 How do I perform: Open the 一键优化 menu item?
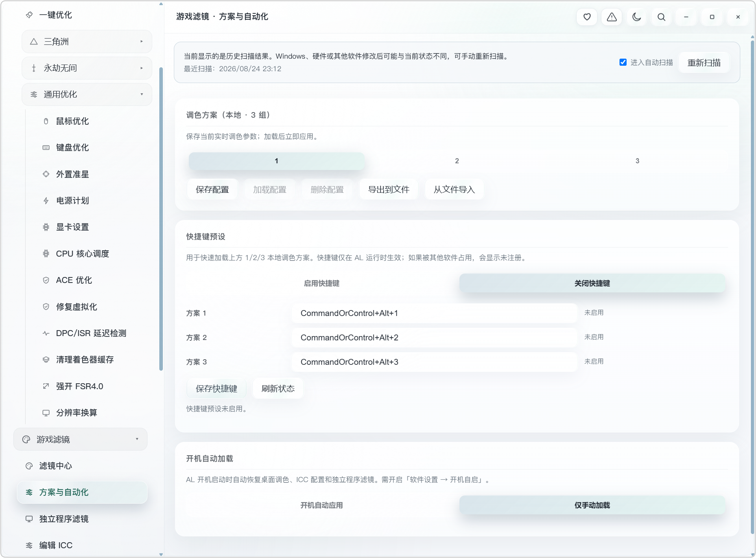tap(82, 15)
